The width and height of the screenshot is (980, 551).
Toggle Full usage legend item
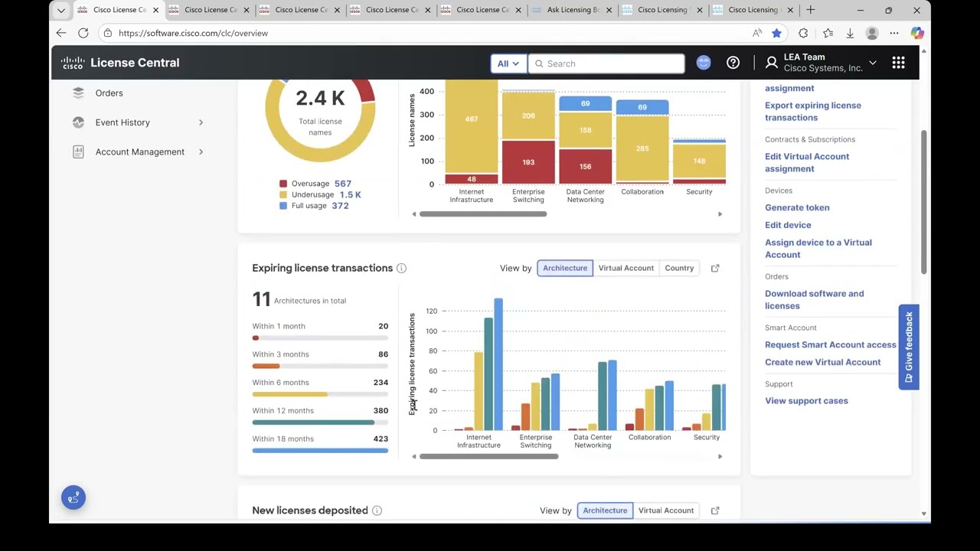point(314,205)
